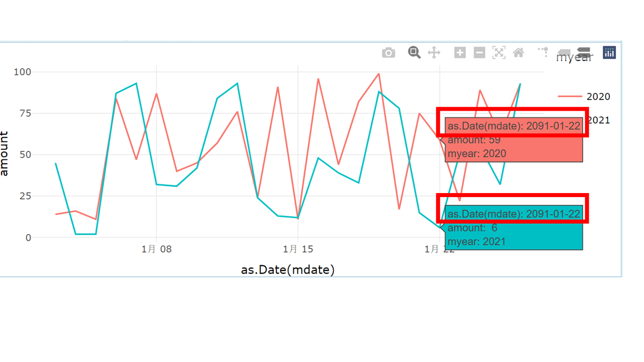Click the 50 y-axis tick label
This screenshot has height=362, width=644.
click(25, 155)
